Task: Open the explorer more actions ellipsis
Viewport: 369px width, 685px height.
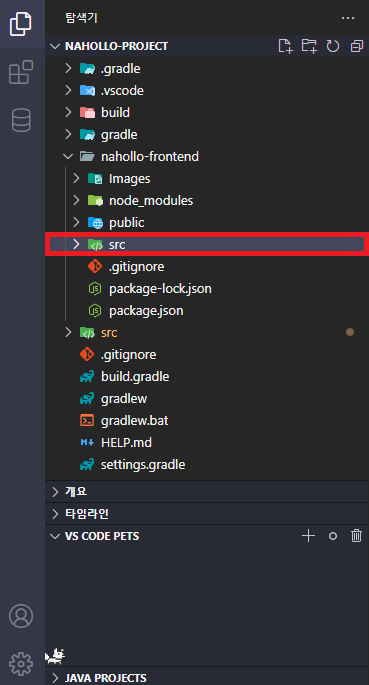Action: (x=348, y=18)
